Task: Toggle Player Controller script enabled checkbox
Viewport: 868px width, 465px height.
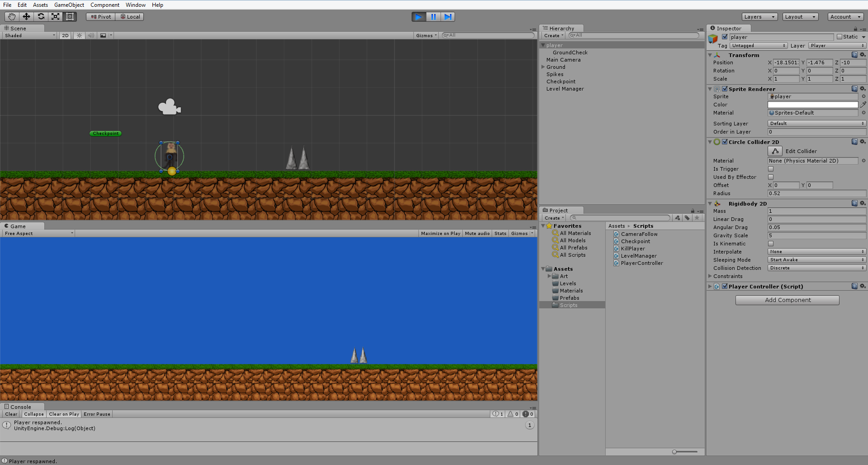Action: tap(725, 286)
